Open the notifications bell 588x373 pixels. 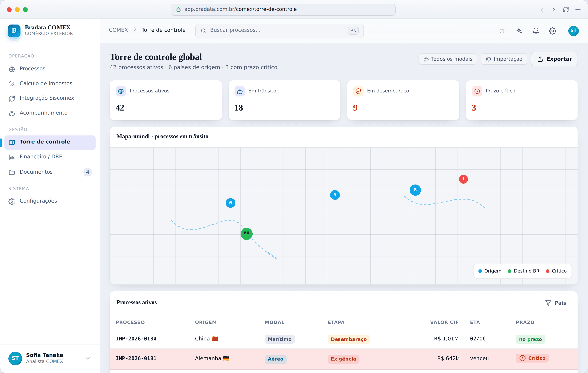point(536,31)
